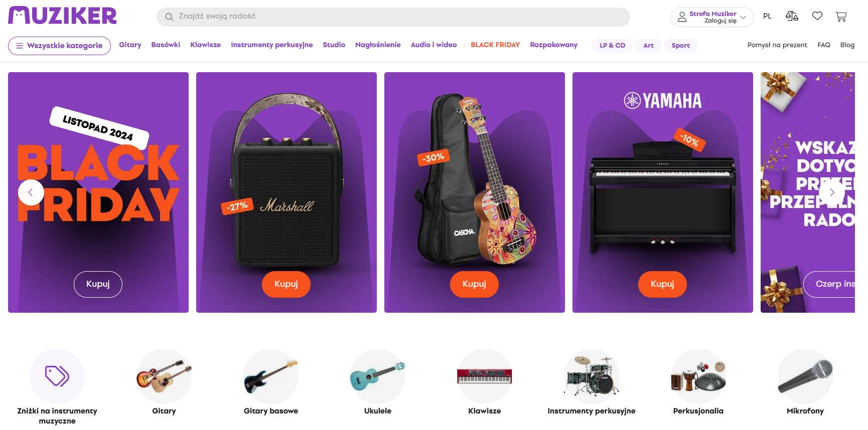Select the Ukulele category icon
The image size is (868, 430).
tap(378, 376)
